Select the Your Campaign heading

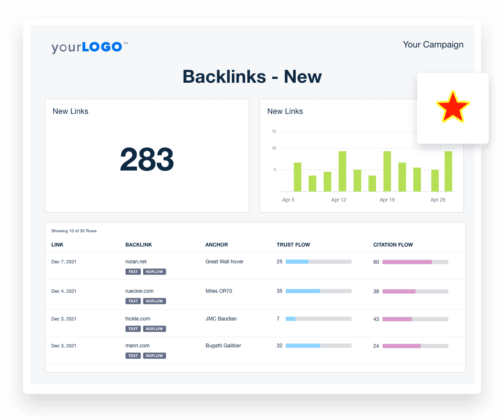coord(433,45)
